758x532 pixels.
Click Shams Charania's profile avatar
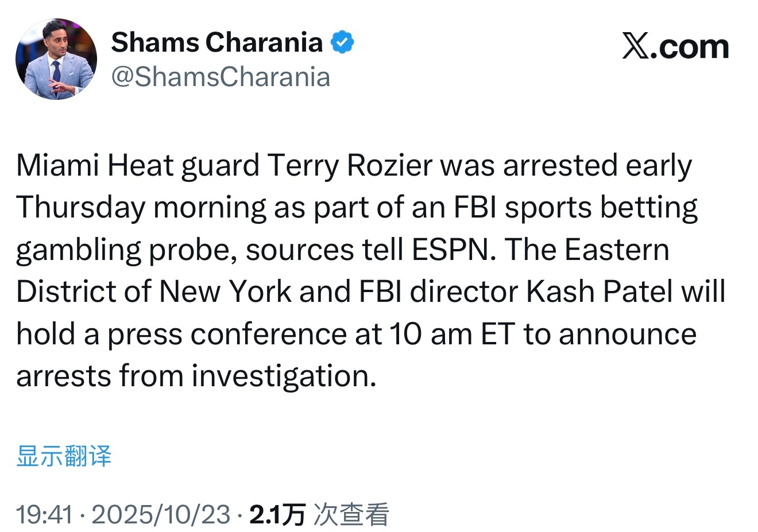click(x=56, y=59)
